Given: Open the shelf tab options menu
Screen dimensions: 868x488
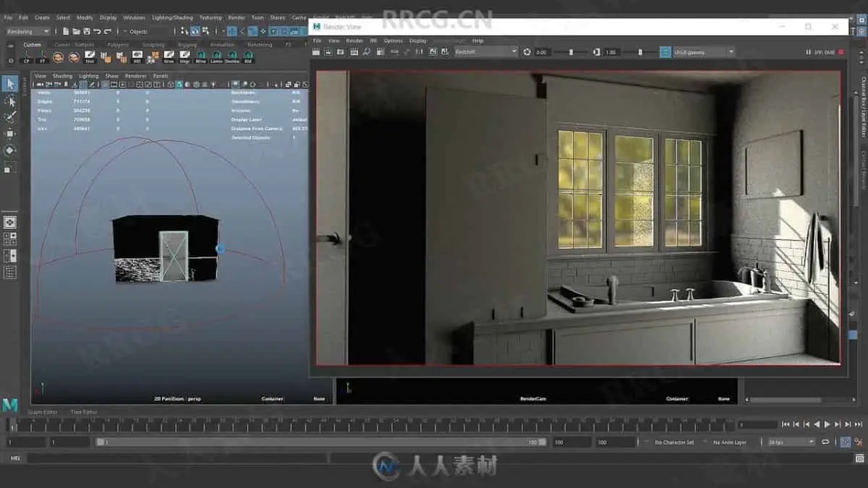Looking at the screenshot, I should pos(10,59).
